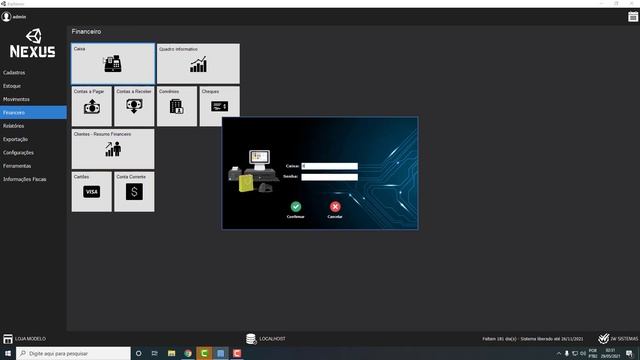This screenshot has width=640, height=360.
Task: Click the Loja Modelo store icon
Action: coord(8,339)
